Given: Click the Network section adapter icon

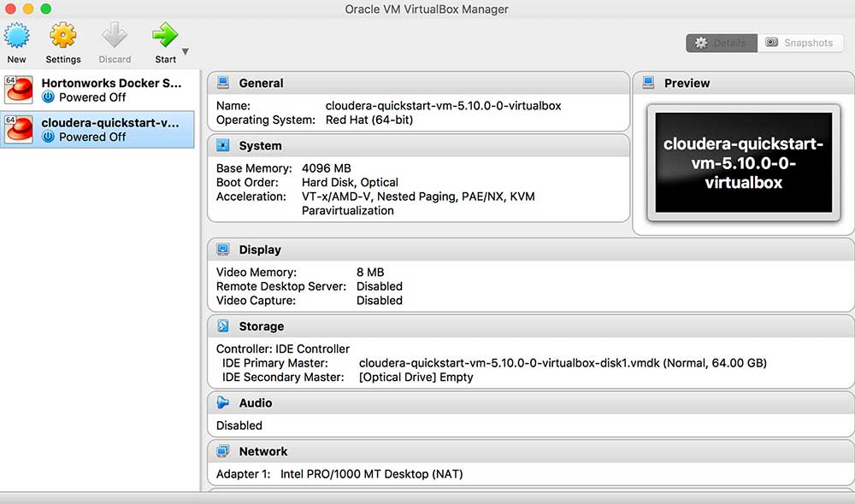Looking at the screenshot, I should pos(223,451).
